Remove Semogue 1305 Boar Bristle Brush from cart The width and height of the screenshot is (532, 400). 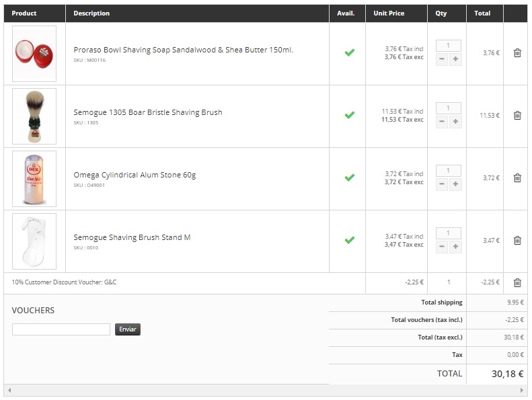[517, 116]
